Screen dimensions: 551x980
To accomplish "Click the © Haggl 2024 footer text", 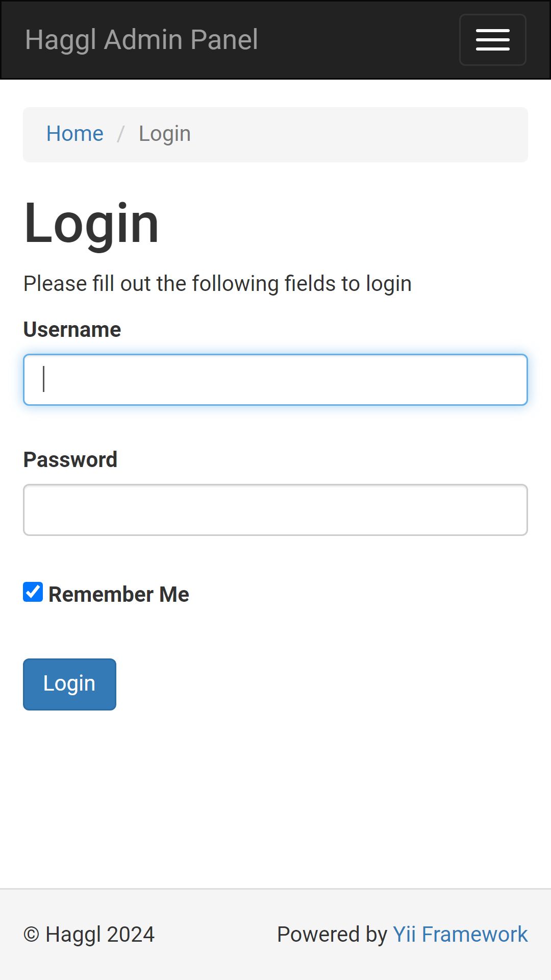I will pos(89,935).
